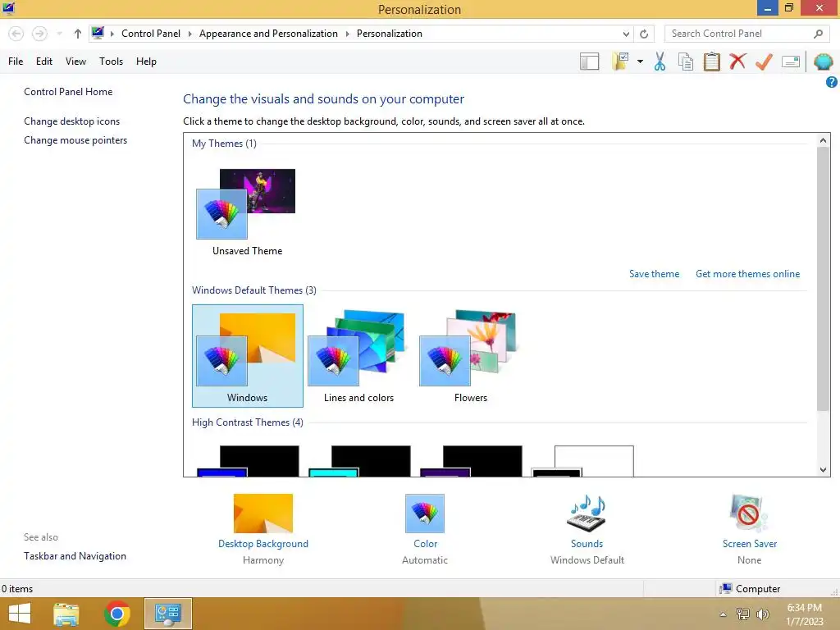Click the Up one level arrow
840x630 pixels.
pos(78,34)
